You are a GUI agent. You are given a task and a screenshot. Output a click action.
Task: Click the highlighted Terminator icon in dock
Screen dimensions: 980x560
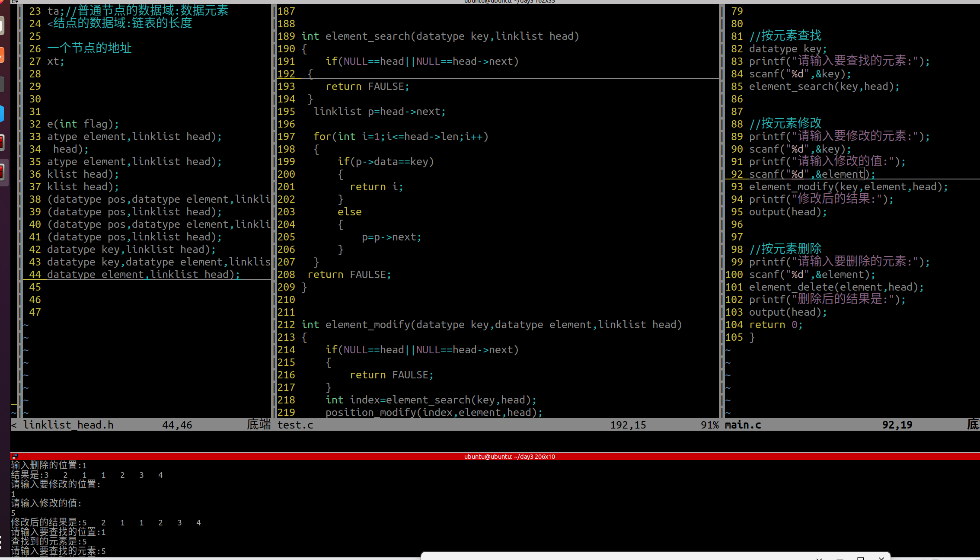tap(2, 172)
